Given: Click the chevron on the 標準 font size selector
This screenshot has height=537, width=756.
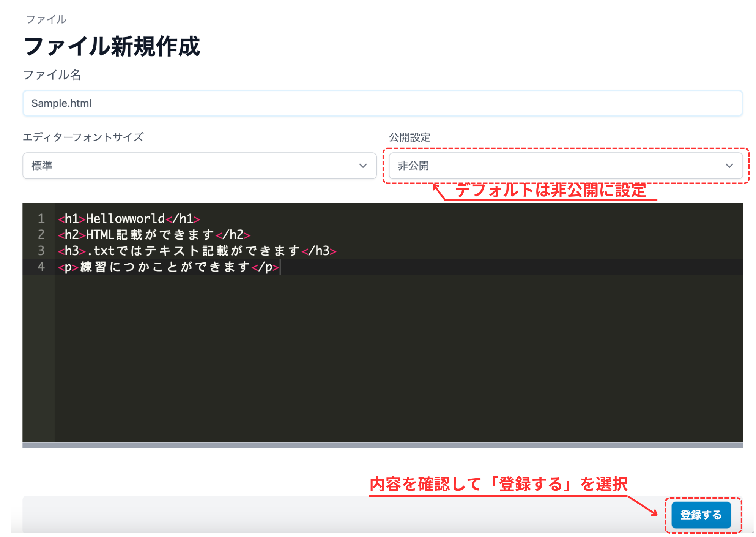Looking at the screenshot, I should tap(362, 166).
